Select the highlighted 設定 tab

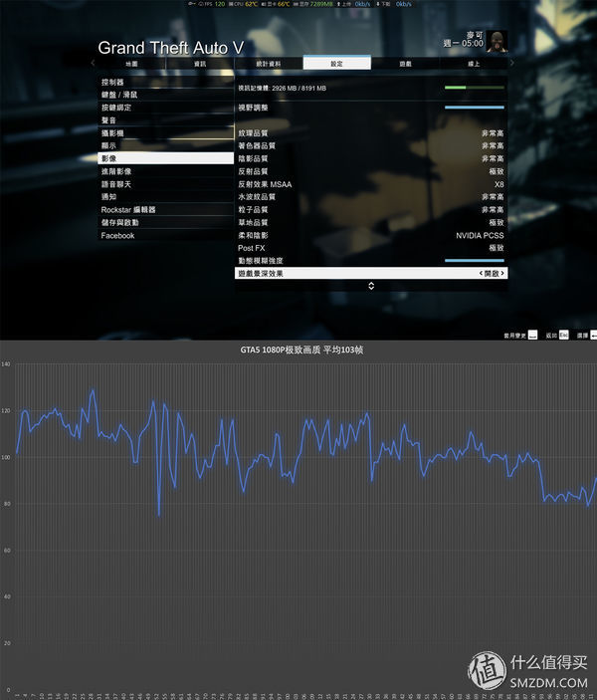337,64
